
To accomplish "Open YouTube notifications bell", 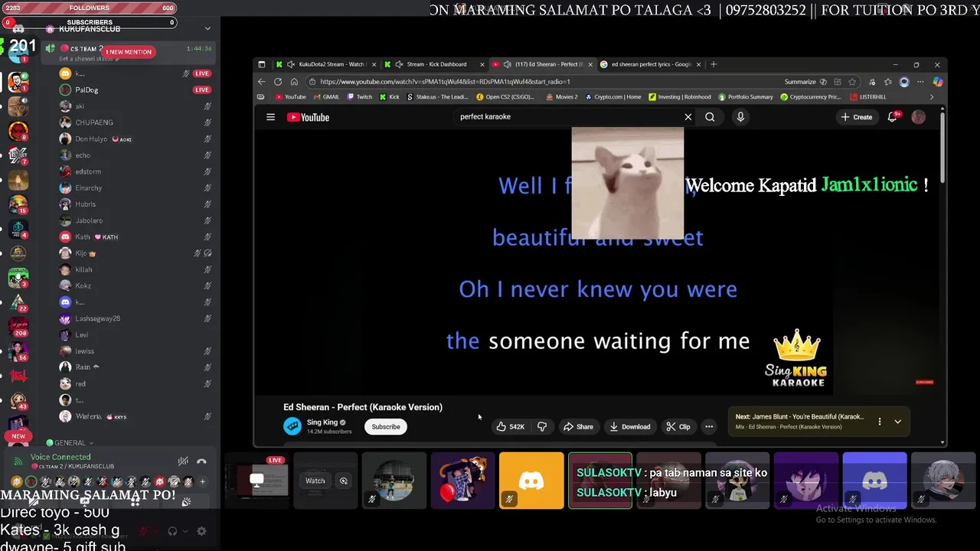I will point(893,117).
